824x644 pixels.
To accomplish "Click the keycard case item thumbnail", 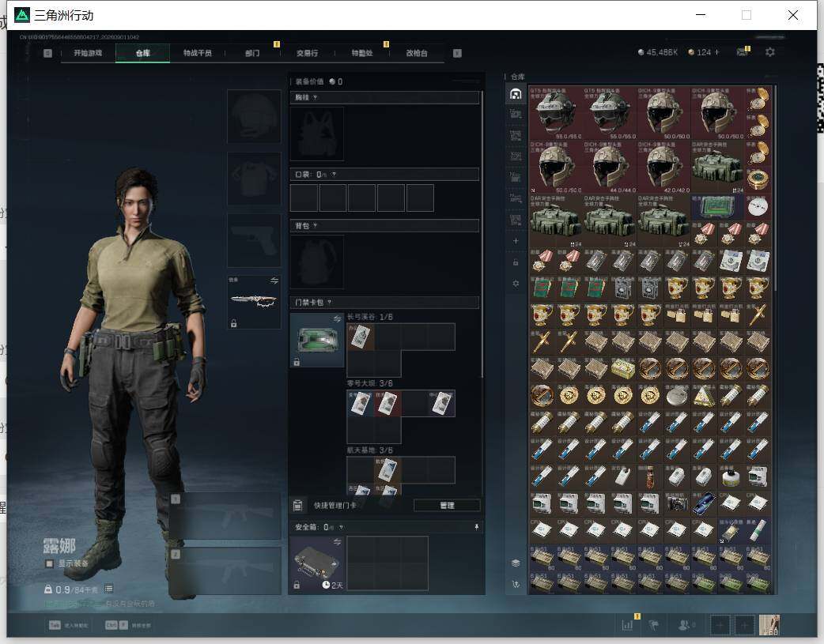I will [x=317, y=340].
